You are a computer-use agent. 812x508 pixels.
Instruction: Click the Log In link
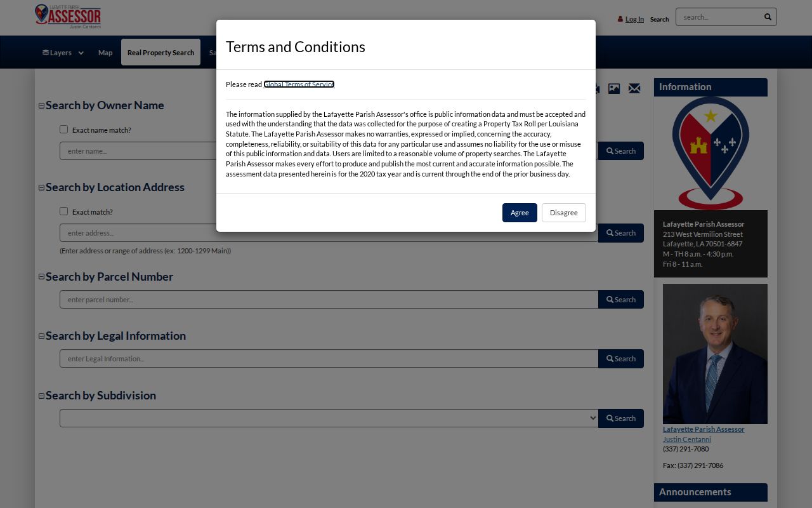[x=634, y=19]
